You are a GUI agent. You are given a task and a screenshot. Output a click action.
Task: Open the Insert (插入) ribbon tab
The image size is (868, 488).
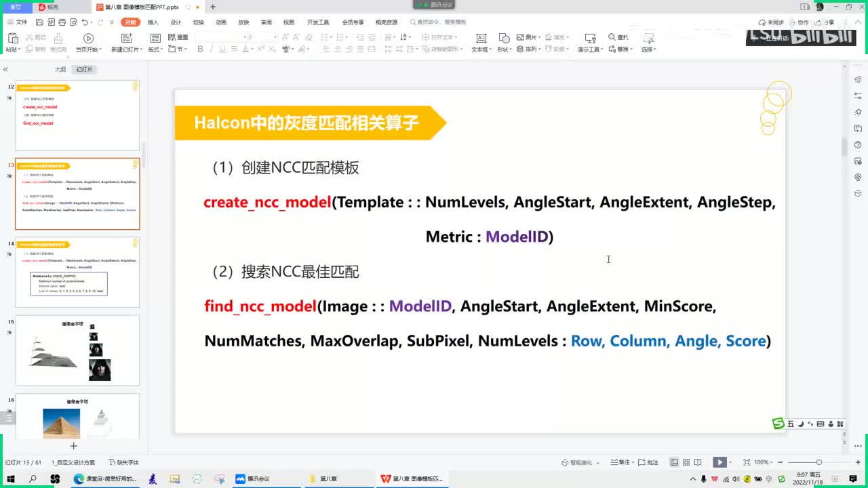153,22
